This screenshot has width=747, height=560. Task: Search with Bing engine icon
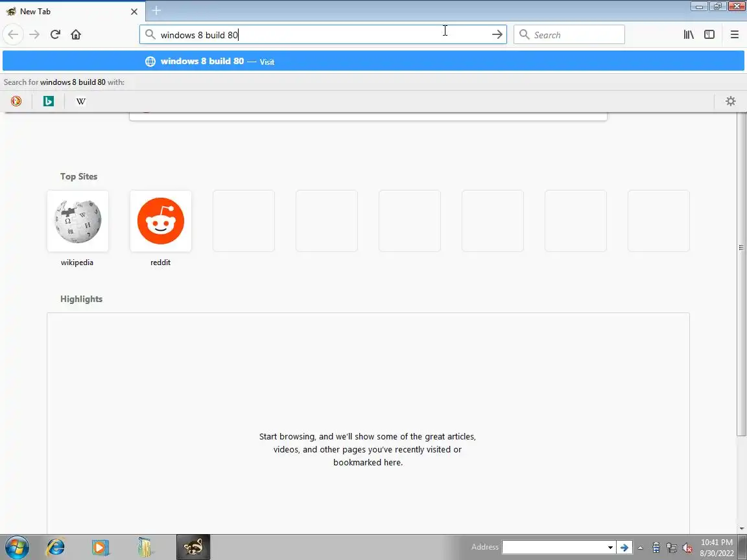click(x=49, y=101)
